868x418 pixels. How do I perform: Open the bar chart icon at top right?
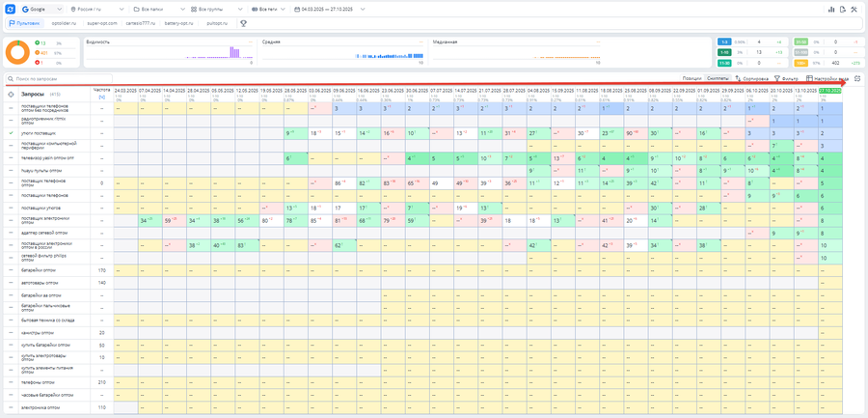(x=831, y=10)
